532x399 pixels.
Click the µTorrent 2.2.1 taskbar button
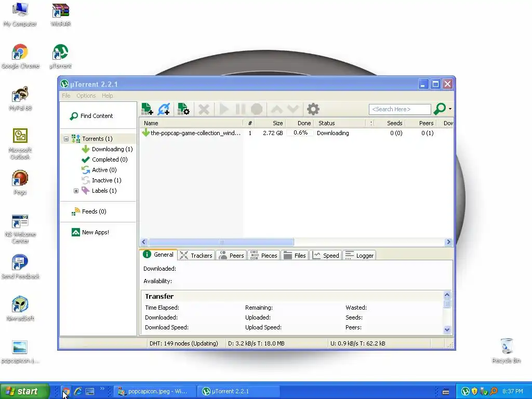tap(238, 391)
